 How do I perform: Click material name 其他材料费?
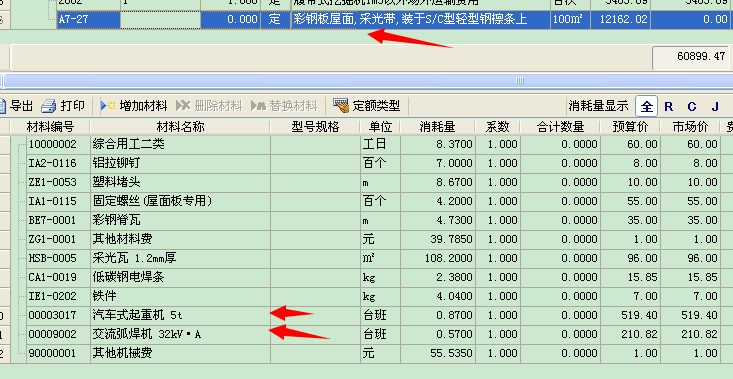(x=122, y=239)
